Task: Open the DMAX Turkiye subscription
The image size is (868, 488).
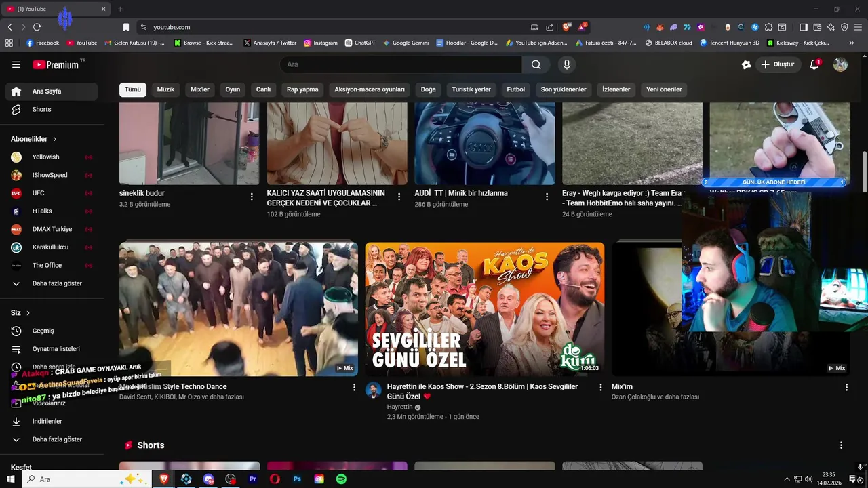Action: [x=52, y=229]
